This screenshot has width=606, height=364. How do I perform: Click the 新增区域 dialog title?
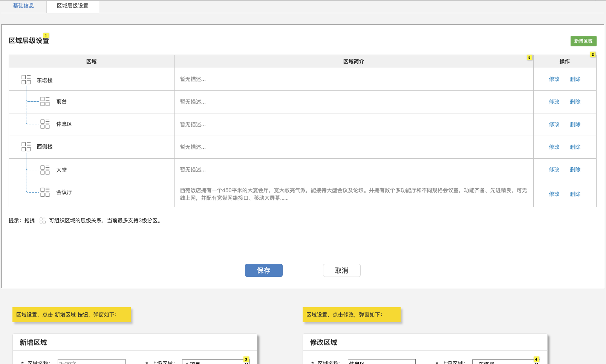33,343
